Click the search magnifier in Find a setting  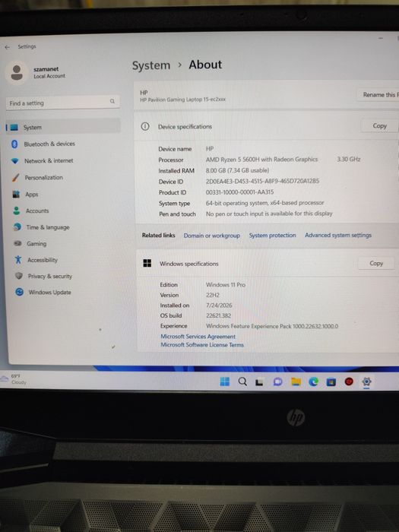(112, 101)
